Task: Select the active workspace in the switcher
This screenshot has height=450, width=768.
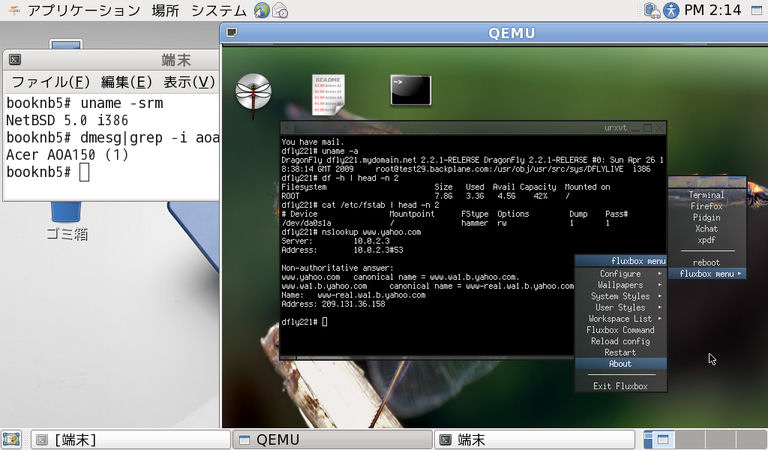Action: tap(658, 440)
